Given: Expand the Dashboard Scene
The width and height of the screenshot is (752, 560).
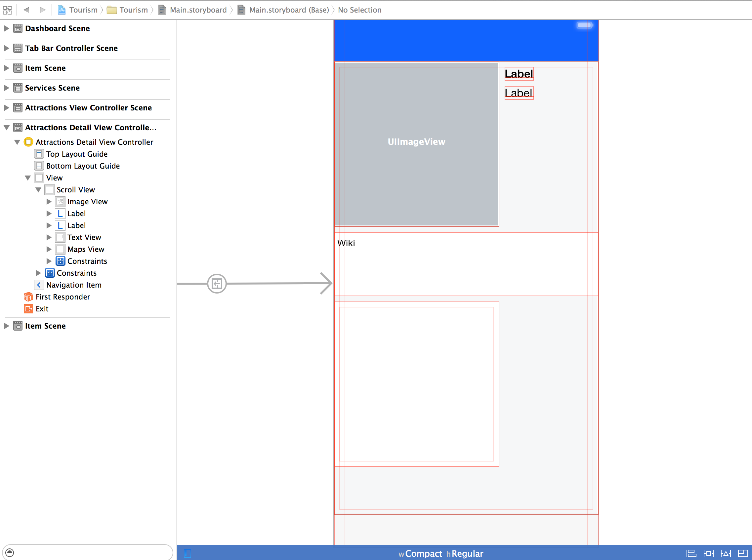Looking at the screenshot, I should (x=6, y=28).
